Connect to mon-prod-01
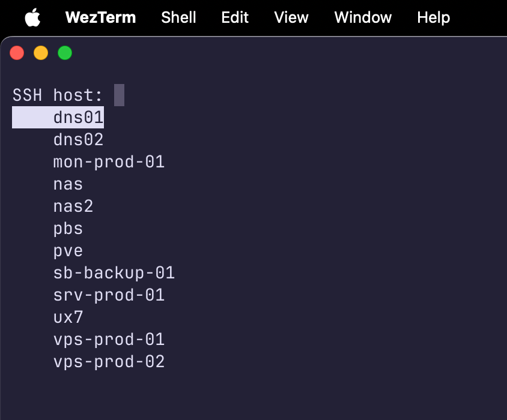 coord(109,161)
